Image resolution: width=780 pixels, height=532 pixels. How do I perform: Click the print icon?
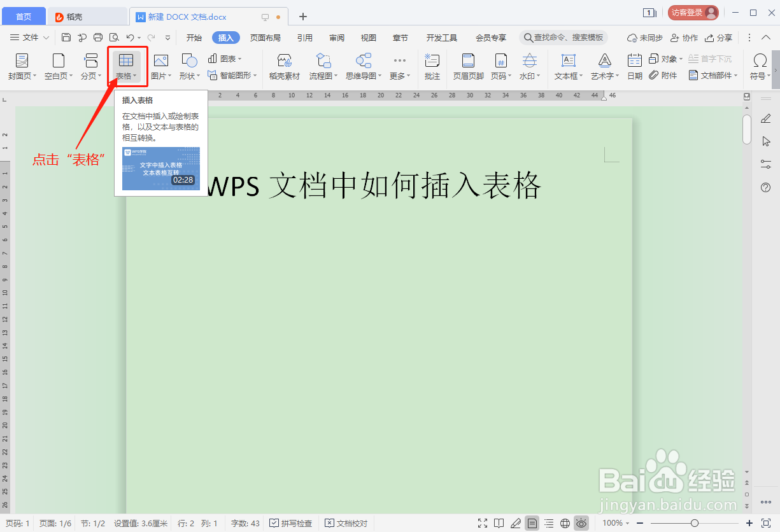pos(98,38)
